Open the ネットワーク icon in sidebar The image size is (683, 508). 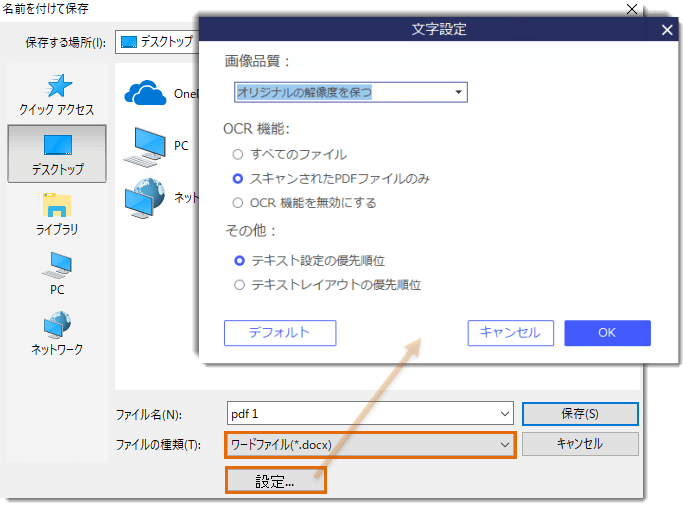click(57, 326)
